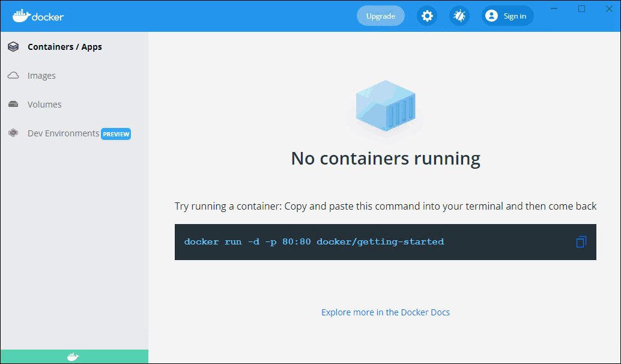Open Settings via the gear icon

(427, 16)
